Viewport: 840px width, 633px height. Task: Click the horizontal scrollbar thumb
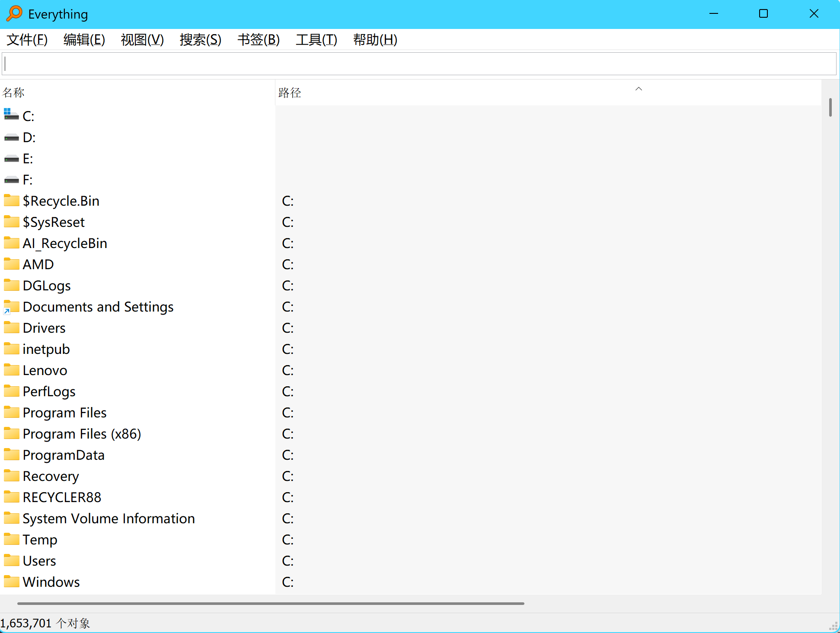(x=270, y=603)
